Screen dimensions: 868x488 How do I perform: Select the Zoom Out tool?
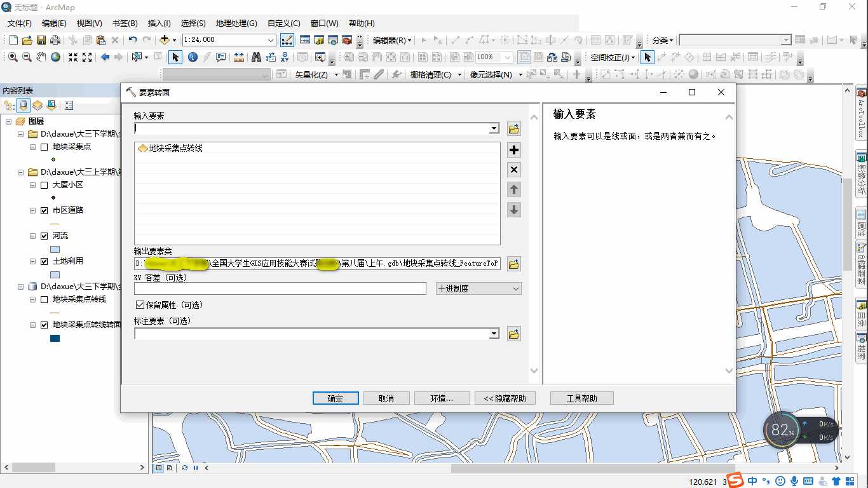27,57
